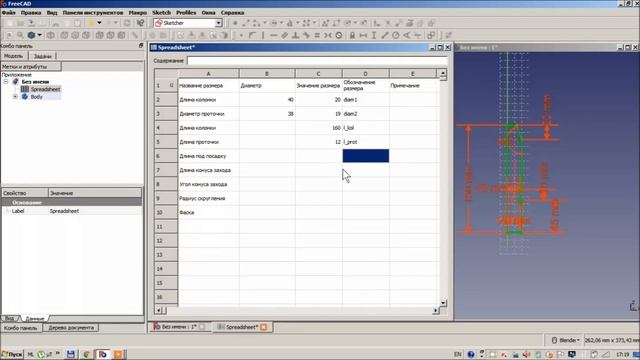Select the radius constraint icon
640x360 pixels.
click(396, 36)
